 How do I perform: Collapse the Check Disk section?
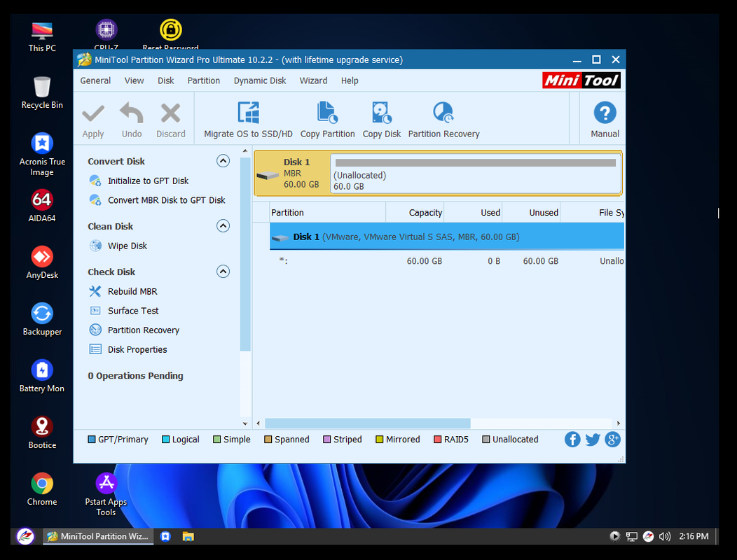tap(223, 272)
